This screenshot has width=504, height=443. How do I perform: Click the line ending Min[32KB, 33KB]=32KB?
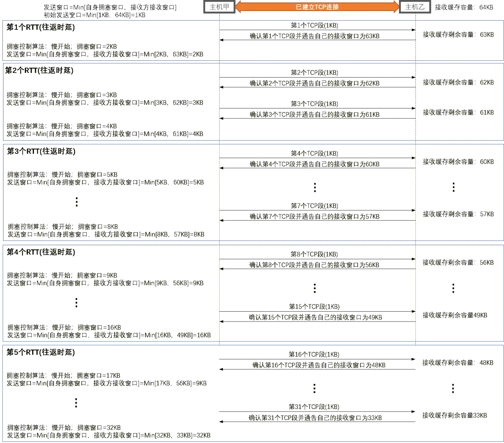(x=109, y=435)
